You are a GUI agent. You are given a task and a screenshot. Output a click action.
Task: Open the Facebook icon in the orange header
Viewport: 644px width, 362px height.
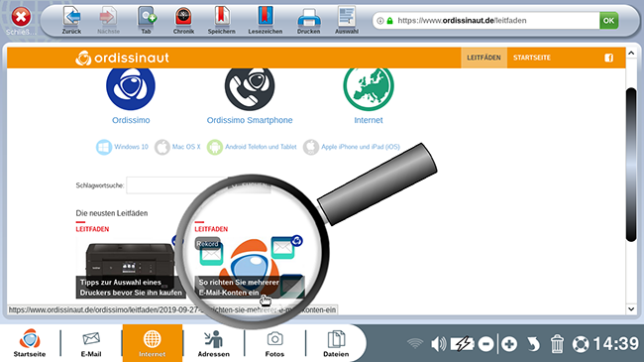click(608, 58)
